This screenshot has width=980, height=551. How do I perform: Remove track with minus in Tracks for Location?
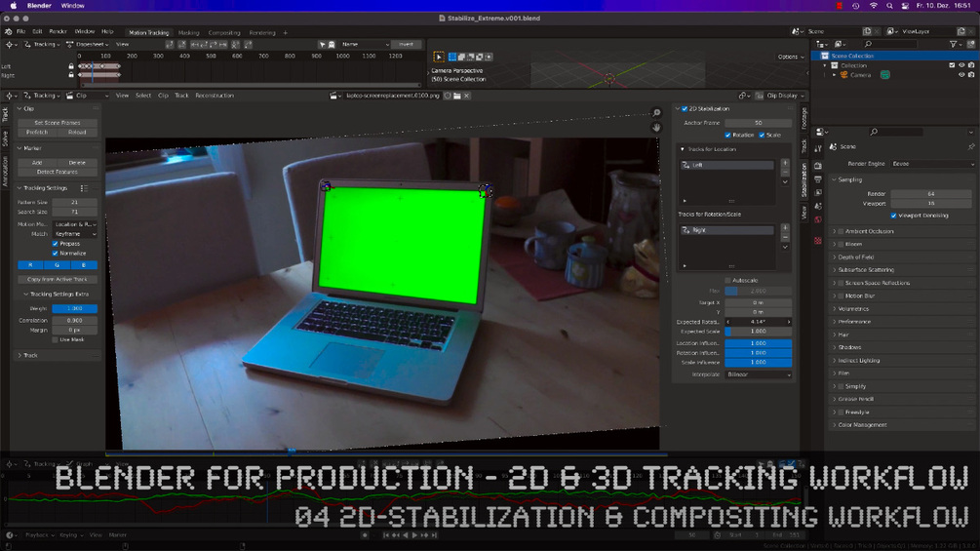[x=785, y=172]
